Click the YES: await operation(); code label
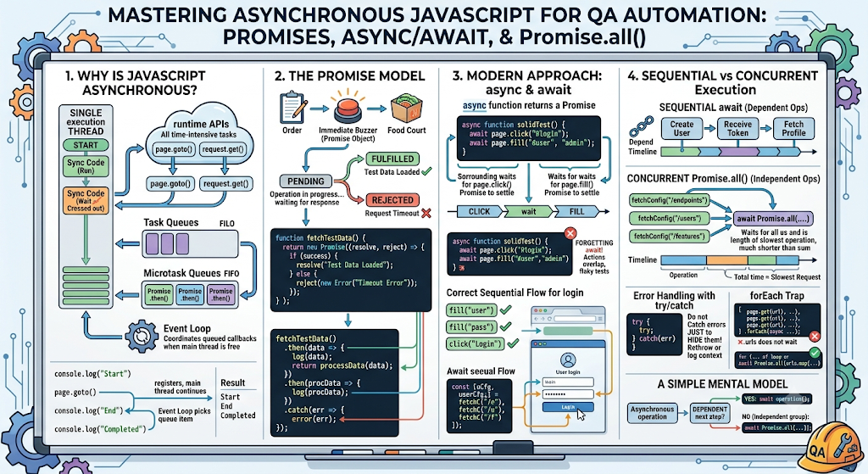 pyautogui.click(x=776, y=399)
